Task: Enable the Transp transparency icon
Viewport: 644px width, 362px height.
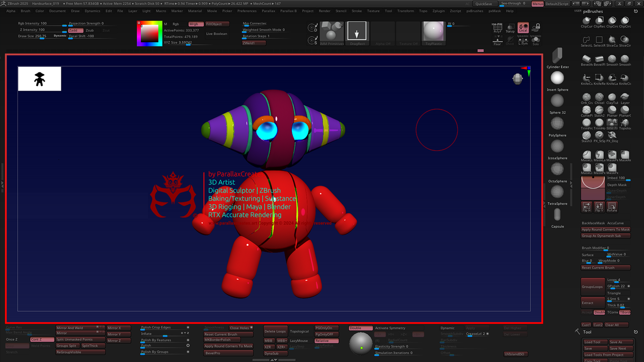Action: click(x=510, y=28)
